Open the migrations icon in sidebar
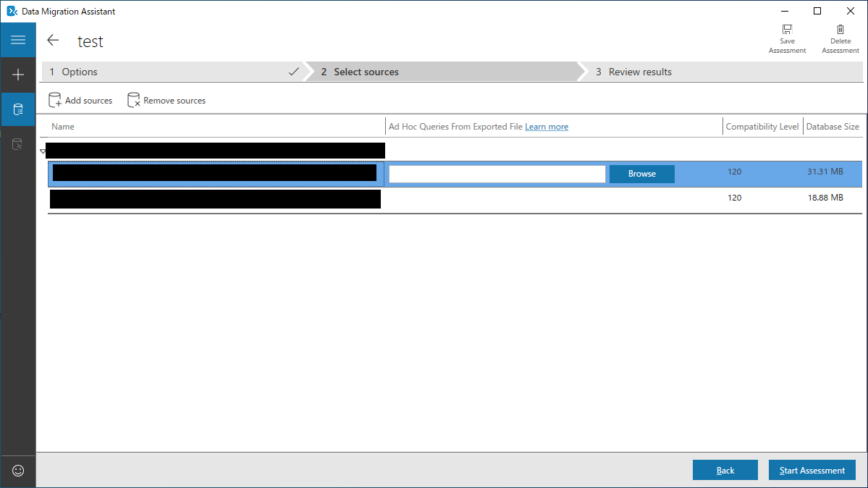The image size is (868, 488). tap(17, 144)
